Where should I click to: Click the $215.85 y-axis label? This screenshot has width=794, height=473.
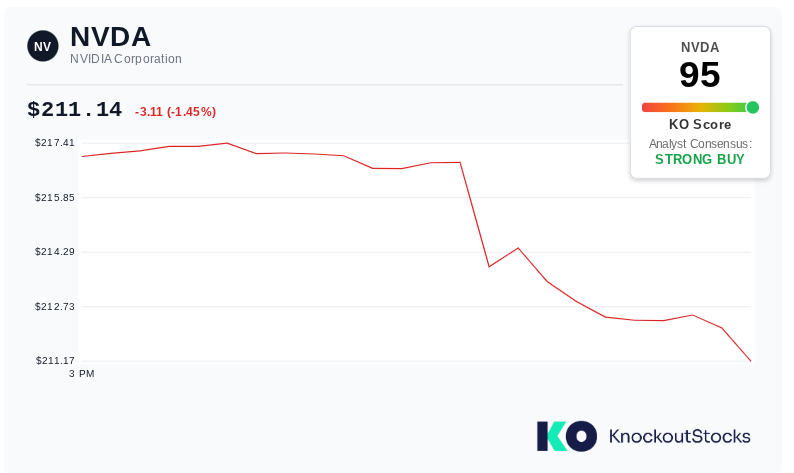point(55,198)
